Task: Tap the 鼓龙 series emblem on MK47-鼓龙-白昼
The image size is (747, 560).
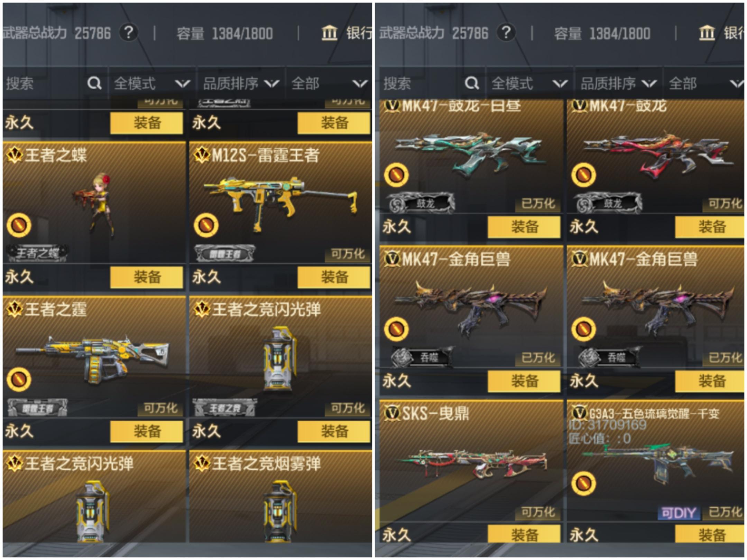Action: pos(420,203)
